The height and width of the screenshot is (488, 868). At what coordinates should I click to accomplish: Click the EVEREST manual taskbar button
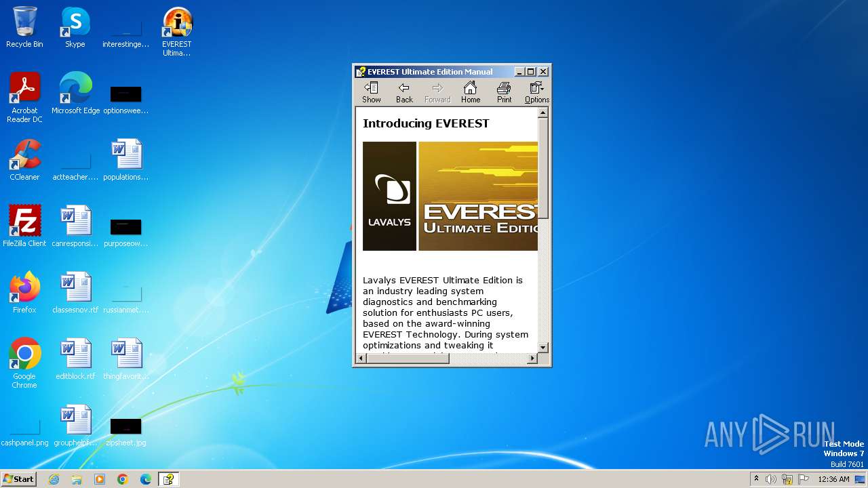point(168,479)
